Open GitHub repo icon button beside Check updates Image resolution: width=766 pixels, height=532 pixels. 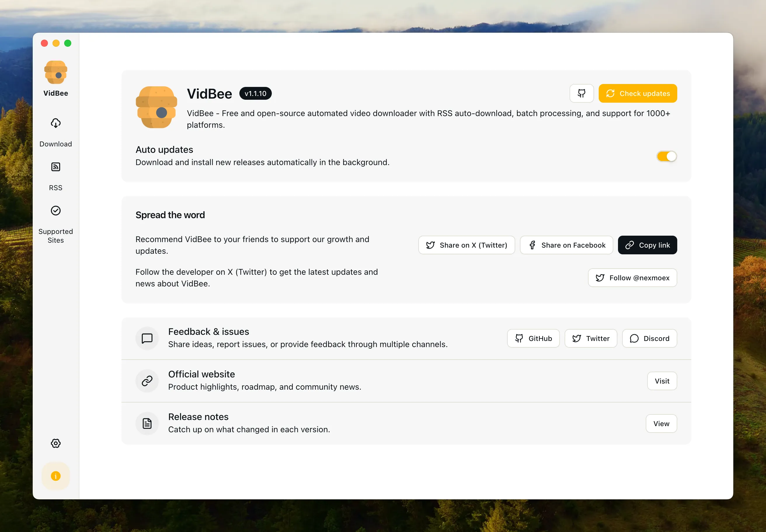point(581,93)
